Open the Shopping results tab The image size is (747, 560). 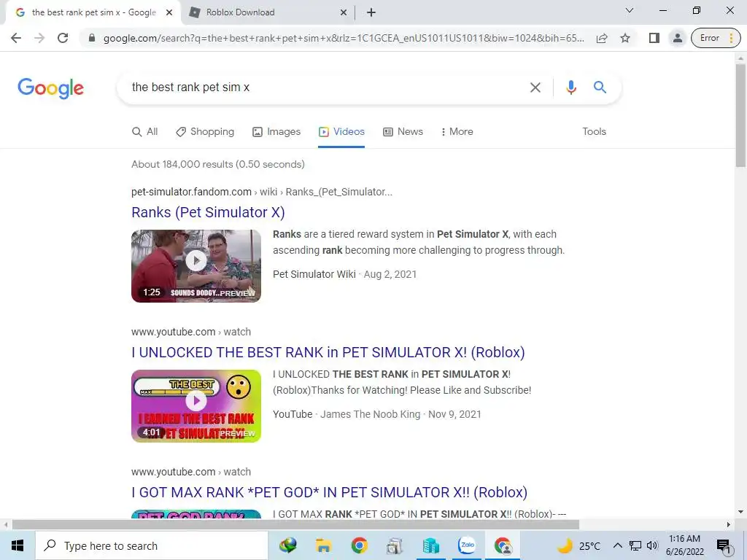pos(205,132)
